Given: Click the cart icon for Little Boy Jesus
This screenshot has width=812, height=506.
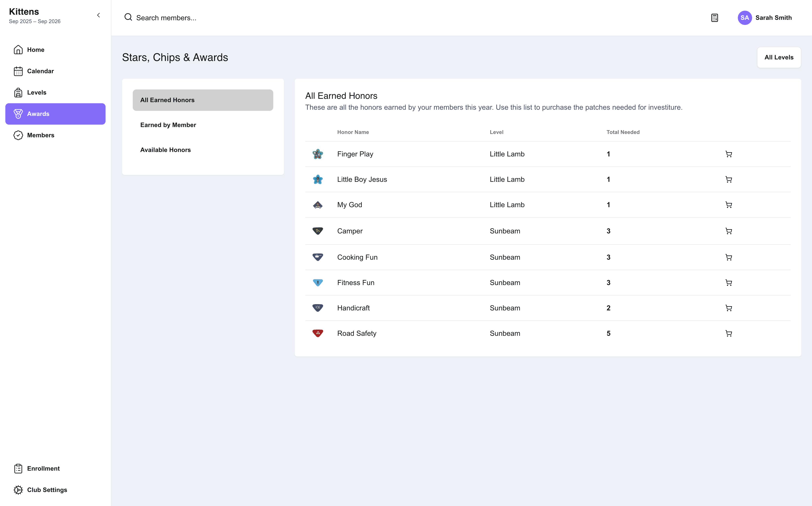Looking at the screenshot, I should tap(728, 179).
